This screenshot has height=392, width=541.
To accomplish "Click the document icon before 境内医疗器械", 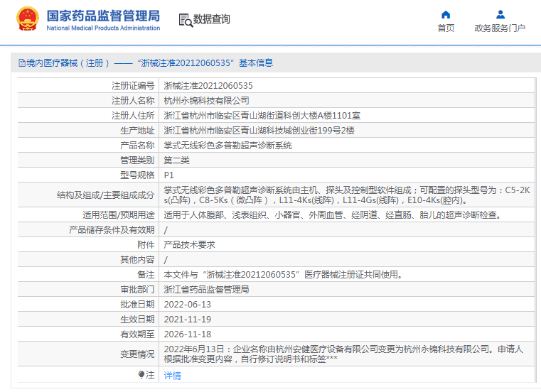I will point(21,63).
